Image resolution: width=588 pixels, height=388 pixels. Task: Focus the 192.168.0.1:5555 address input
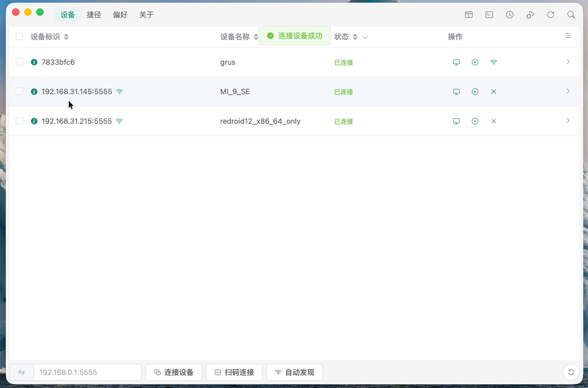point(87,372)
